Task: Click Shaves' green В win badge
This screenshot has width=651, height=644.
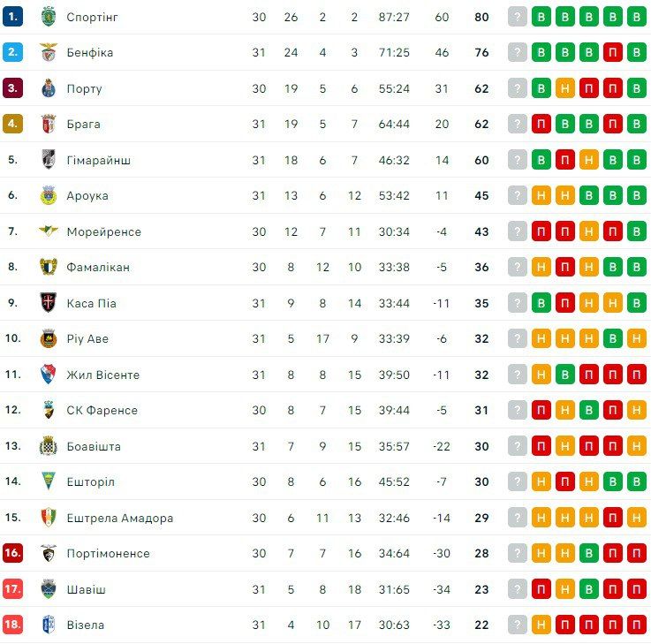Action: [x=588, y=589]
